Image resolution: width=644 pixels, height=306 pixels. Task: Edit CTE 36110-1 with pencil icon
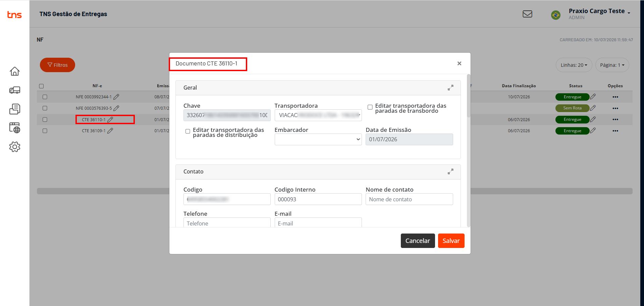click(x=110, y=120)
